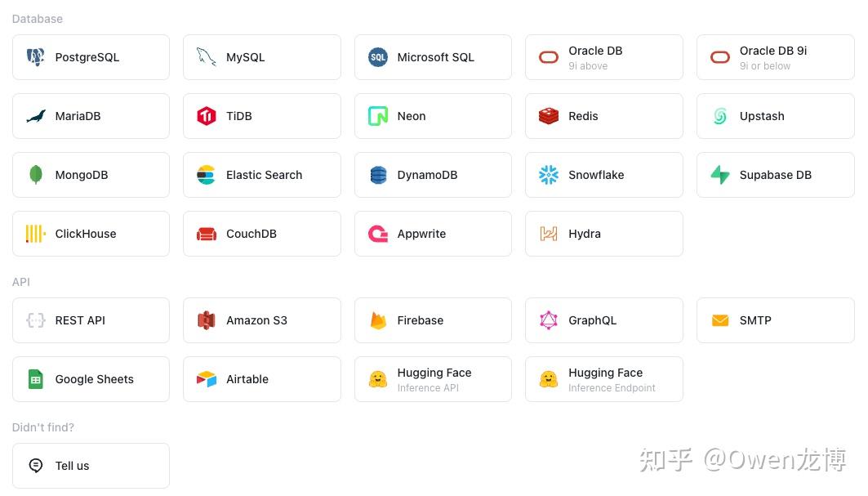Click the '9i above' subtitle
Viewport: 868px width, 496px height.
tap(588, 66)
